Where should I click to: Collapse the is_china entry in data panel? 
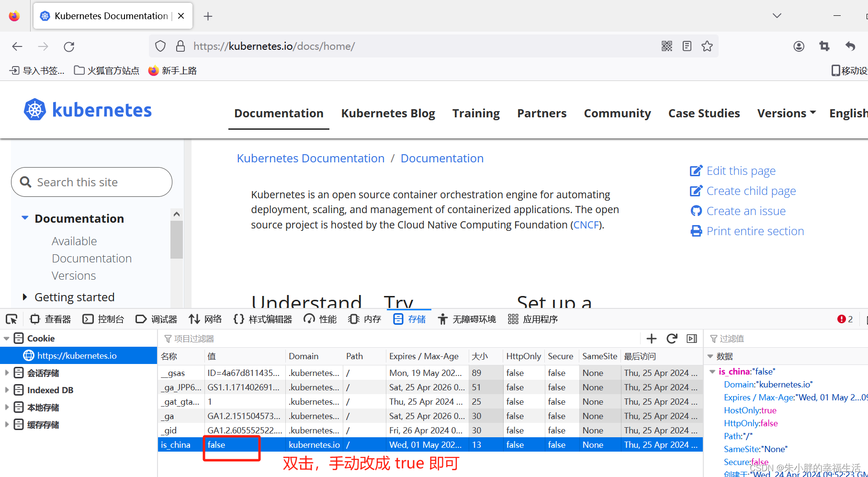pyautogui.click(x=713, y=372)
